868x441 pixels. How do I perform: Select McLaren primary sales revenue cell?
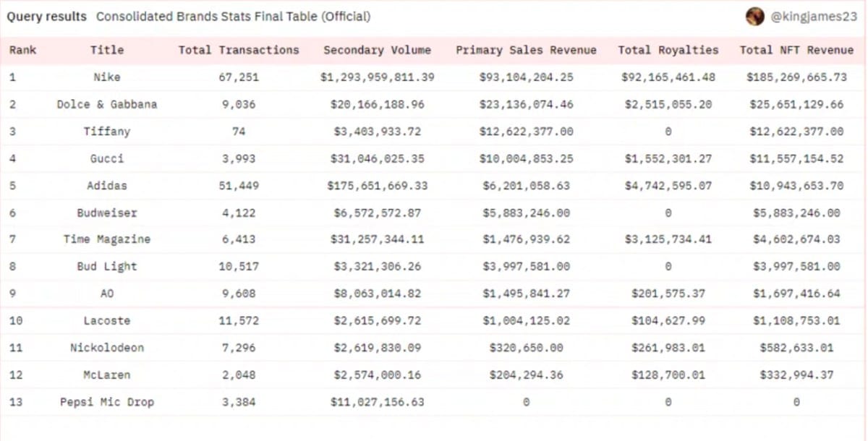tap(526, 374)
